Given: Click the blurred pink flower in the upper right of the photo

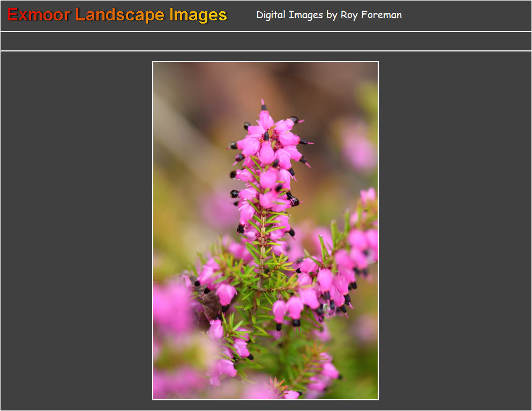Looking at the screenshot, I should [357, 150].
